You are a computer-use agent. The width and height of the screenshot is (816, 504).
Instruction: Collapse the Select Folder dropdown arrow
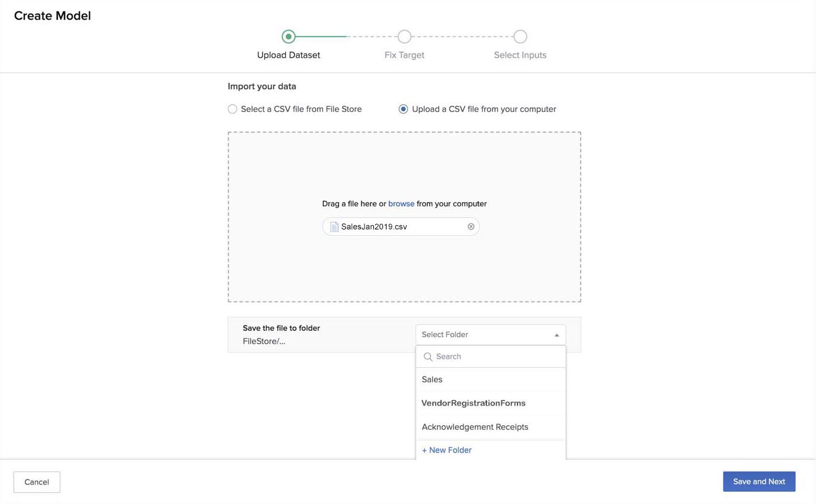[556, 335]
